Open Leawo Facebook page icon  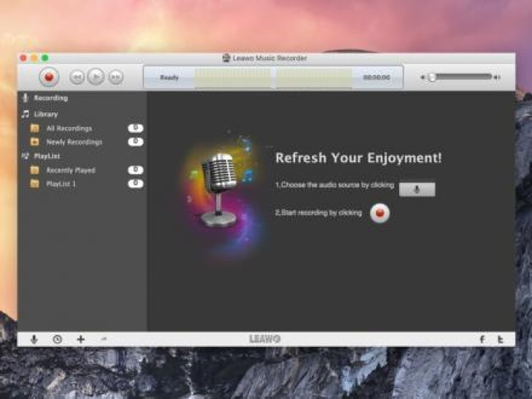[482, 339]
